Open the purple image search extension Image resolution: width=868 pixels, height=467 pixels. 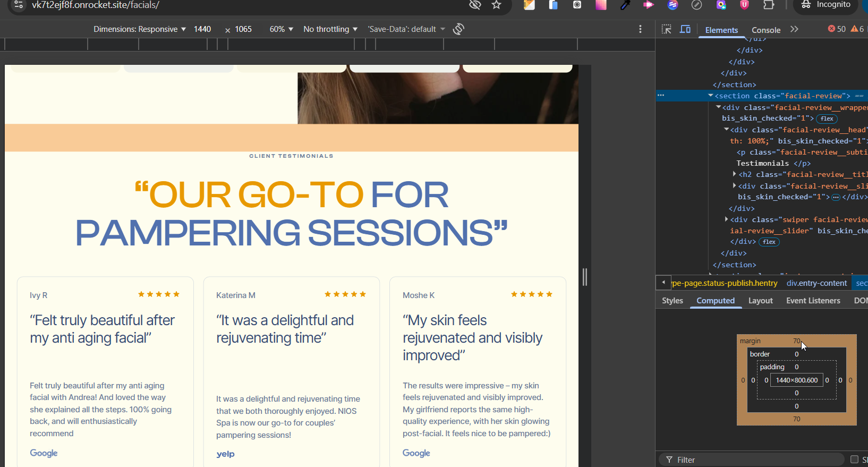[721, 5]
